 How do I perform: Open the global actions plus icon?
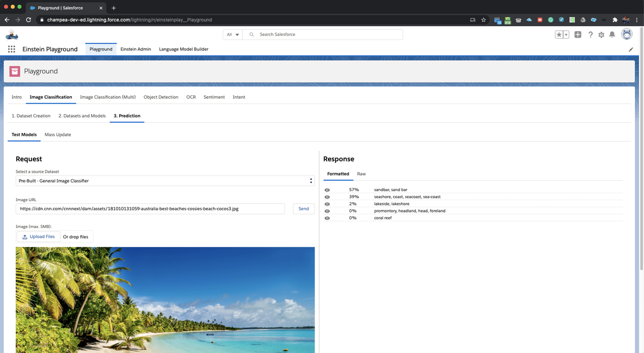pos(578,34)
